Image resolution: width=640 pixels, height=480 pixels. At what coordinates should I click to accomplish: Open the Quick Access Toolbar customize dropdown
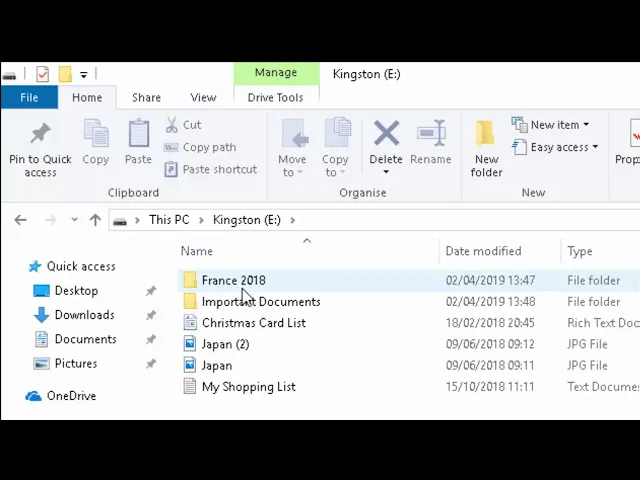(84, 75)
